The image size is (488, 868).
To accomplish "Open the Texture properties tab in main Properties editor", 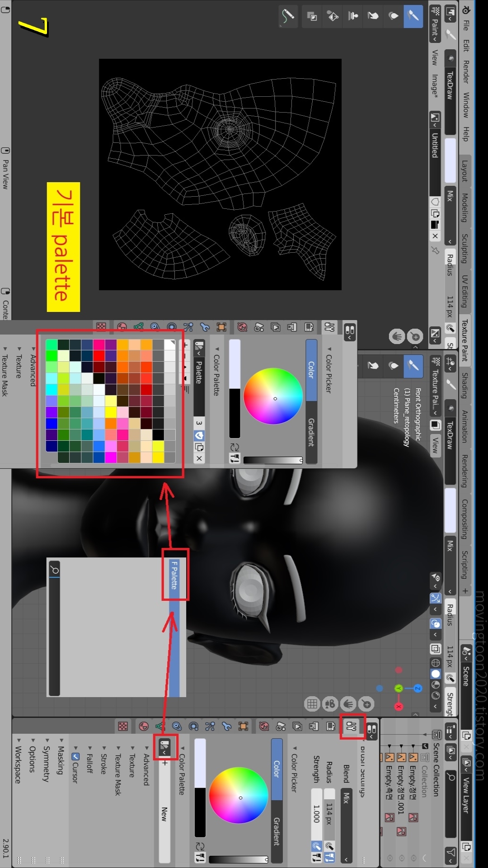I will tap(122, 726).
